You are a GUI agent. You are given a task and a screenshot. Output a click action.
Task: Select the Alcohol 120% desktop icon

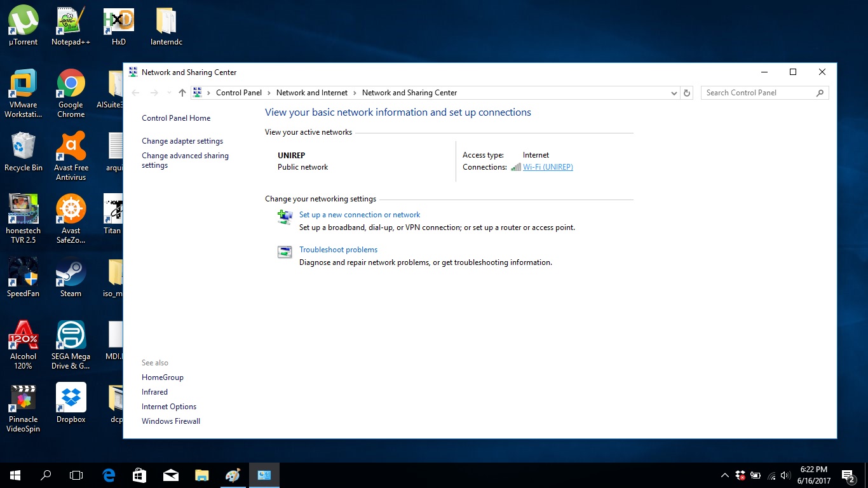[23, 344]
